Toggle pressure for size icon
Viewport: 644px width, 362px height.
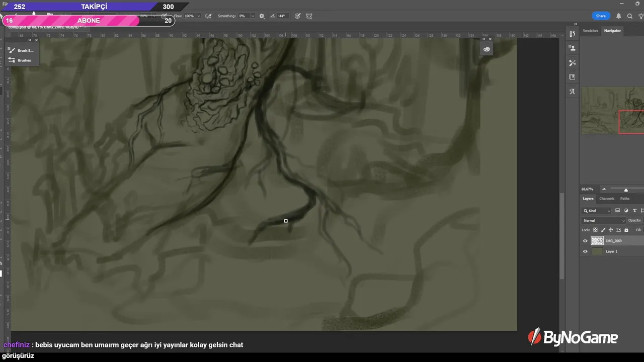297,16
